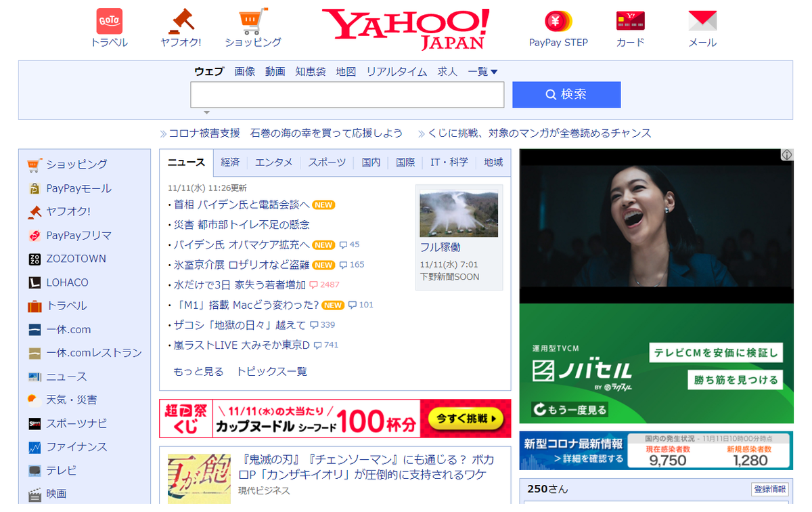This screenshot has width=812, height=512.
Task: Click the sidebar ヤフオク! gavel icon
Action: coord(35,211)
